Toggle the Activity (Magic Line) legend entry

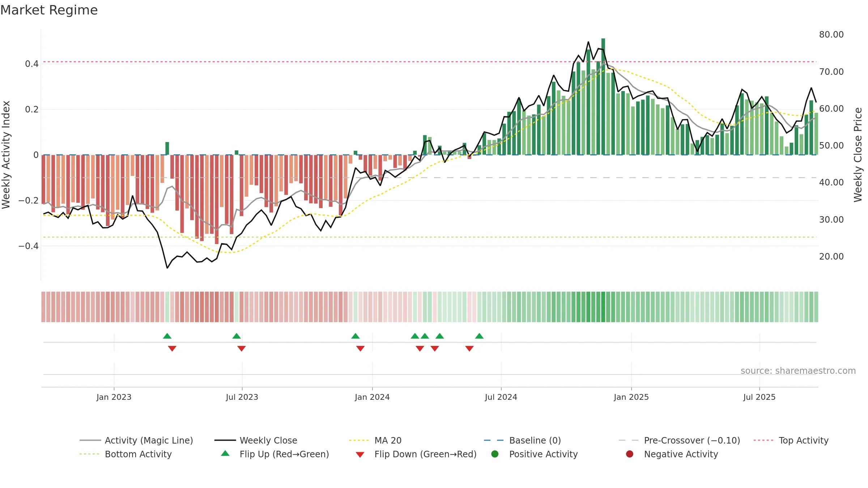[x=136, y=440]
